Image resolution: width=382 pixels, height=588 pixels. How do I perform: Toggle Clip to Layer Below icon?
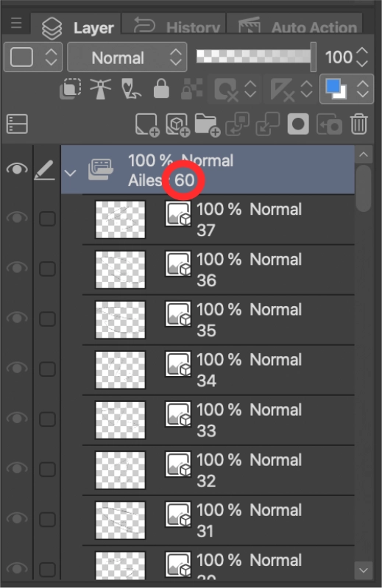[x=70, y=89]
